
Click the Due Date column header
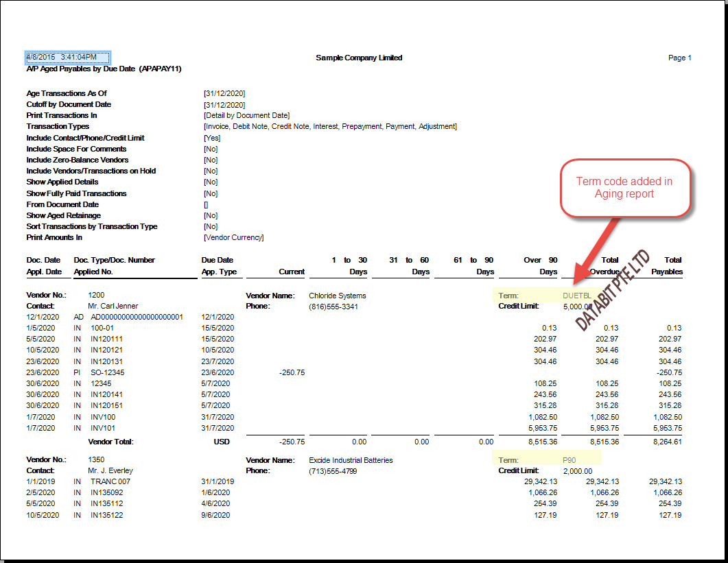[218, 260]
